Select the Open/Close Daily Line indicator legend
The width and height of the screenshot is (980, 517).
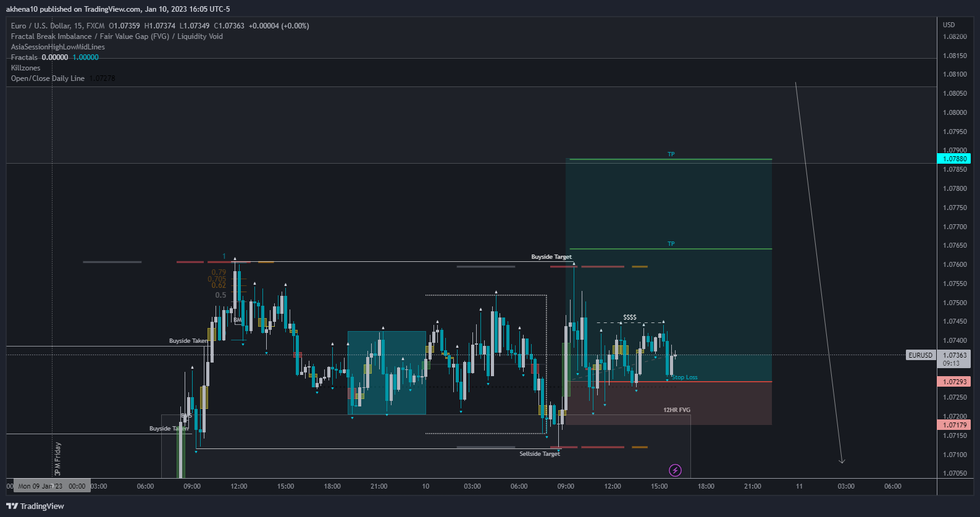pos(48,78)
